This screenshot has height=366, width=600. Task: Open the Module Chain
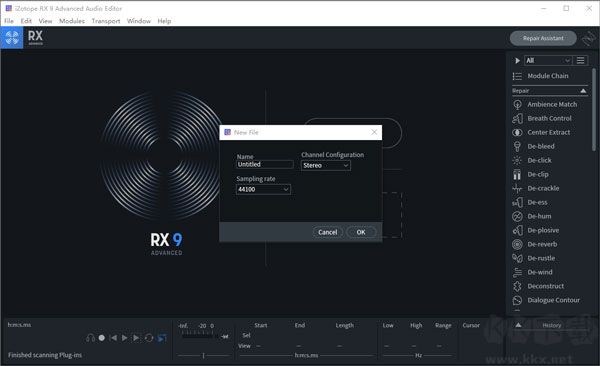click(541, 76)
